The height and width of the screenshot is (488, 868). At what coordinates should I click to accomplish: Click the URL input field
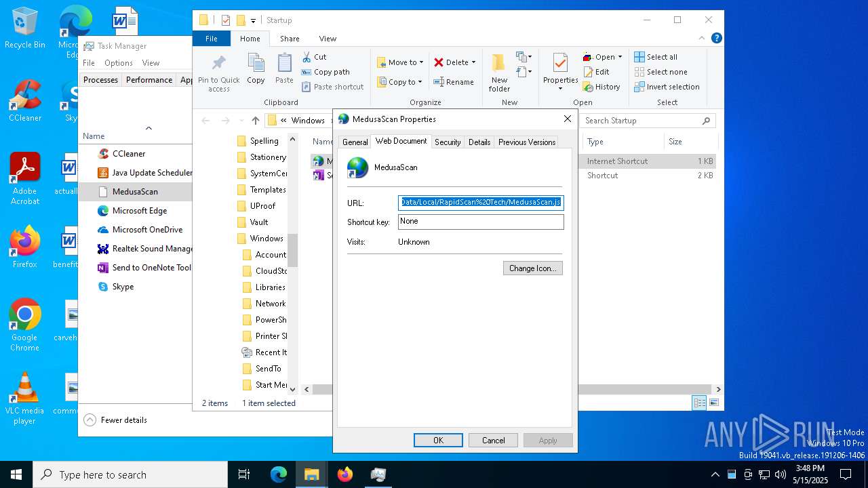481,203
